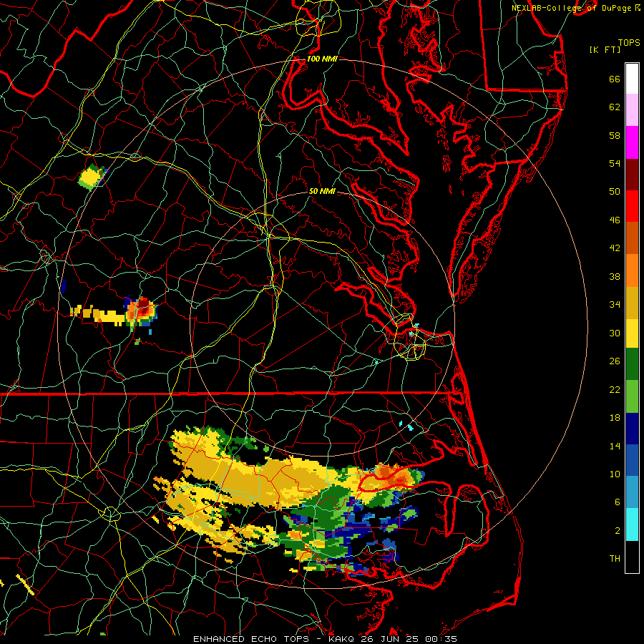Select the "10" legend value
This screenshot has width=644, height=644.
coord(615,474)
